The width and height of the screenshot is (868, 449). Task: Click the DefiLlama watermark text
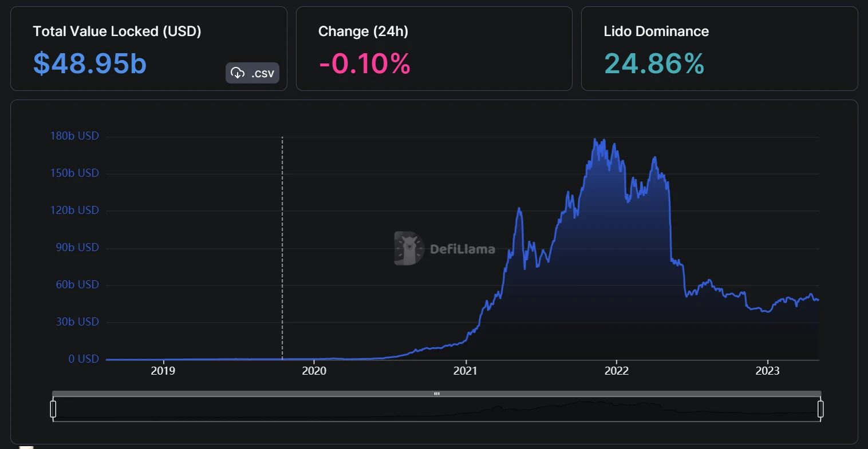coord(462,249)
